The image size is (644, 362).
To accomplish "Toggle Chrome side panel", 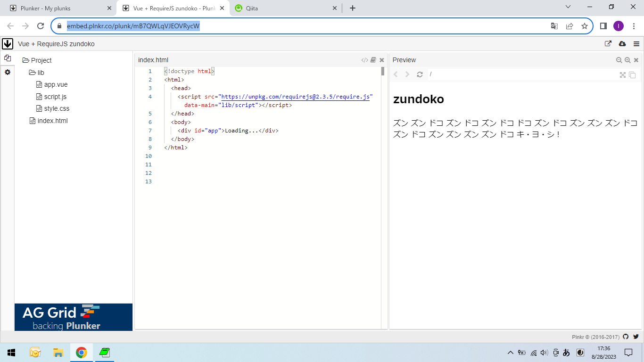I will click(x=603, y=26).
